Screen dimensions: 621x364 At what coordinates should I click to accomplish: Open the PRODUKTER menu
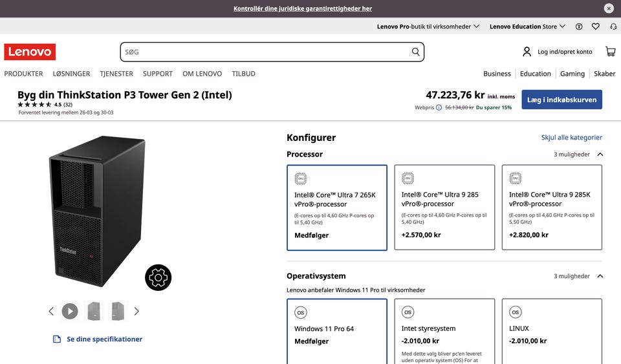point(23,74)
